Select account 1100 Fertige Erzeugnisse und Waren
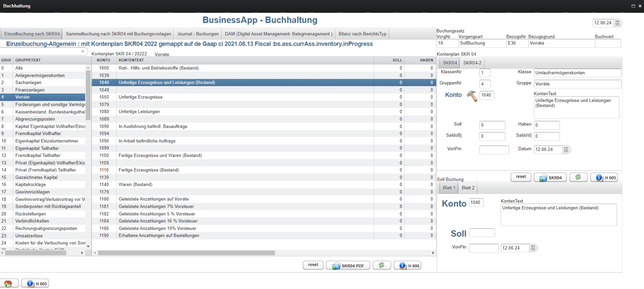The height and width of the screenshot is (289, 644). point(264,156)
